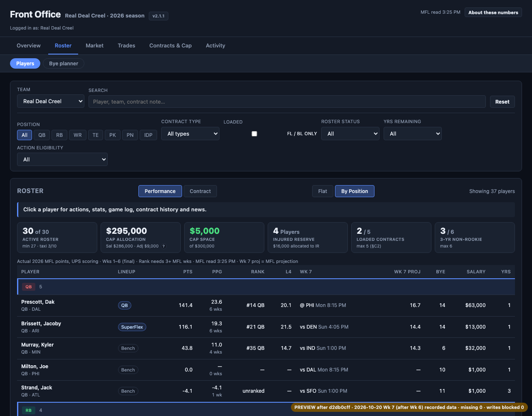Open the Action Eligibility dropdown
Screen dimensions: 532x416
point(62,159)
